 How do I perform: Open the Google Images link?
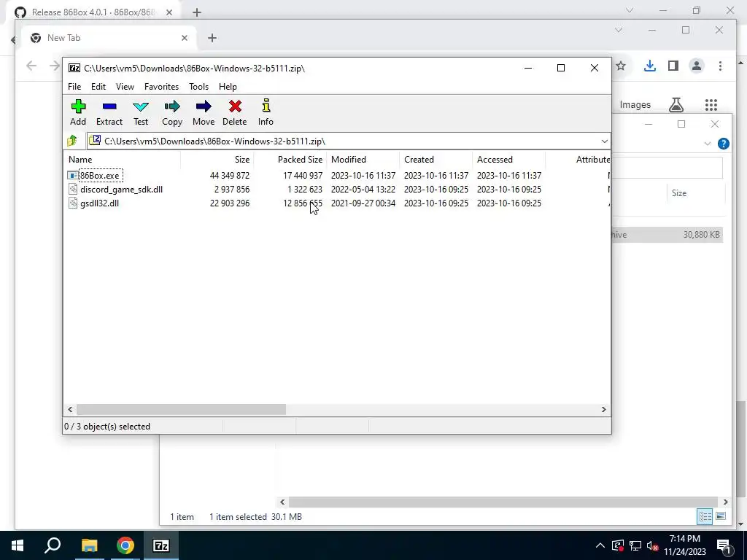point(635,104)
